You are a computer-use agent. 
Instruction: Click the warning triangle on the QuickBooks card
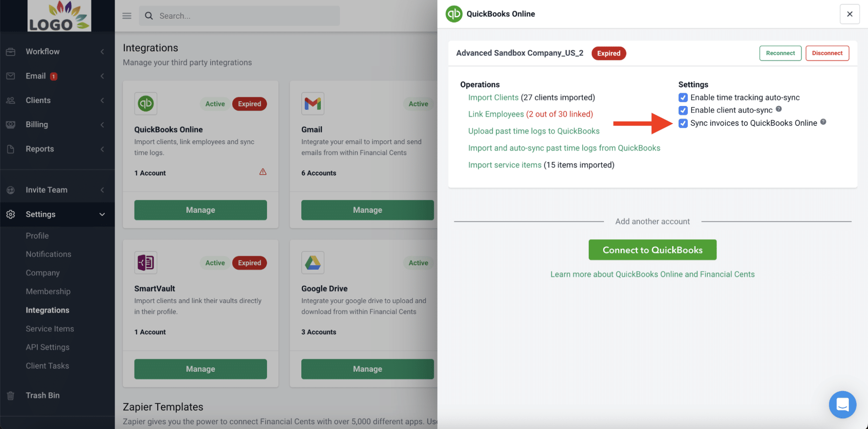tap(263, 172)
